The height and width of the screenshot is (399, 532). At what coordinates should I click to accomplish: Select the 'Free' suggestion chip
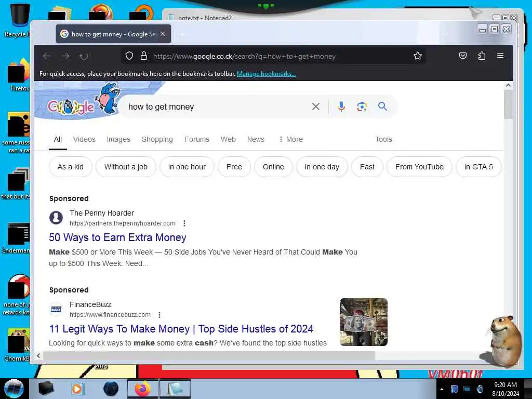click(234, 167)
